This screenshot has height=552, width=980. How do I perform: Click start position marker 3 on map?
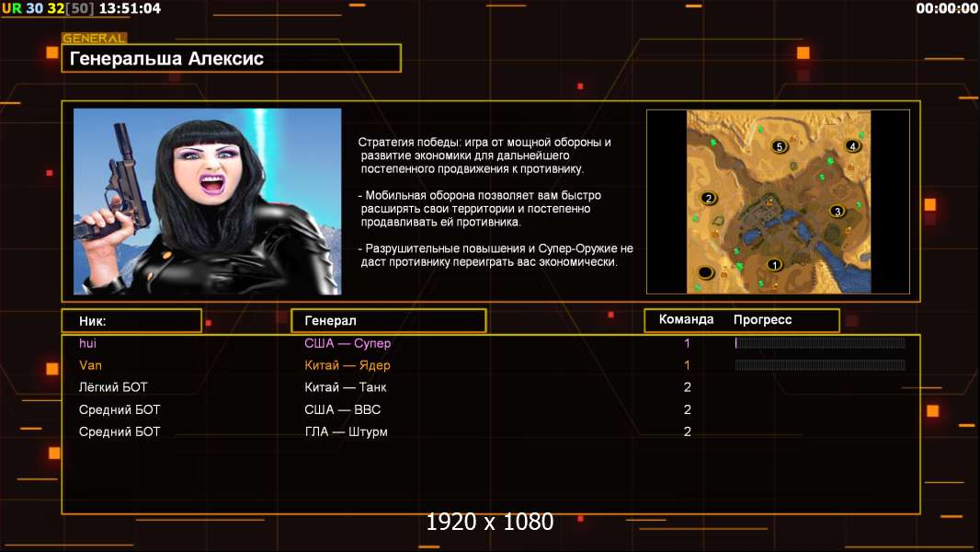(x=838, y=212)
